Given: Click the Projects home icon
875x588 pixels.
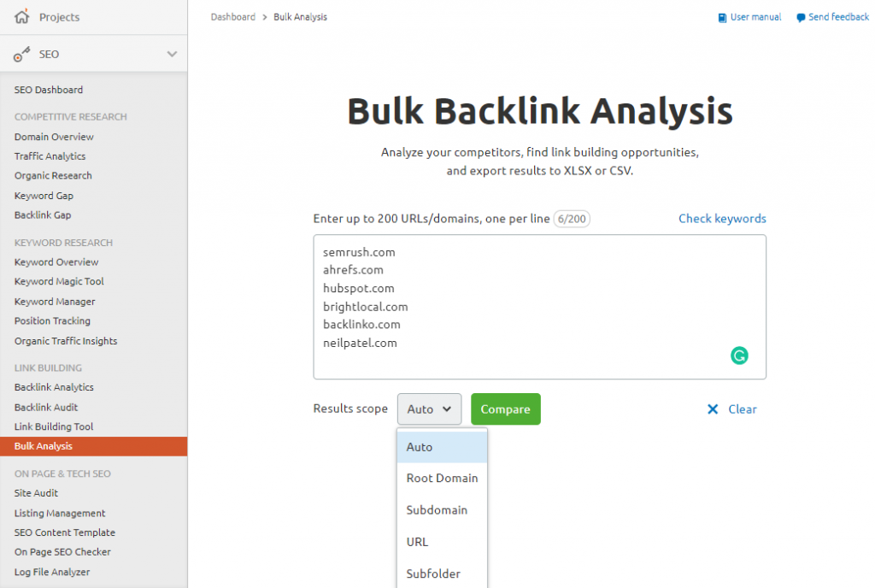Looking at the screenshot, I should (21, 17).
